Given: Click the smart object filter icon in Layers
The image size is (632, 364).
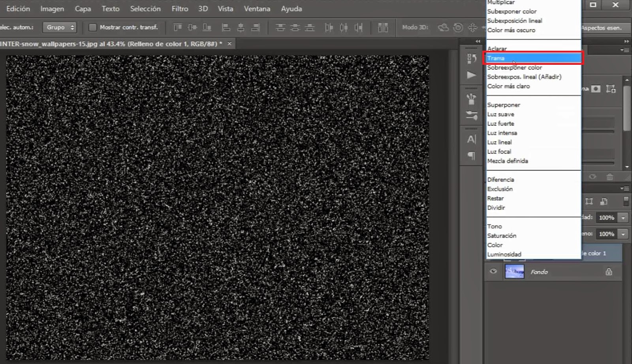Looking at the screenshot, I should 604,201.
